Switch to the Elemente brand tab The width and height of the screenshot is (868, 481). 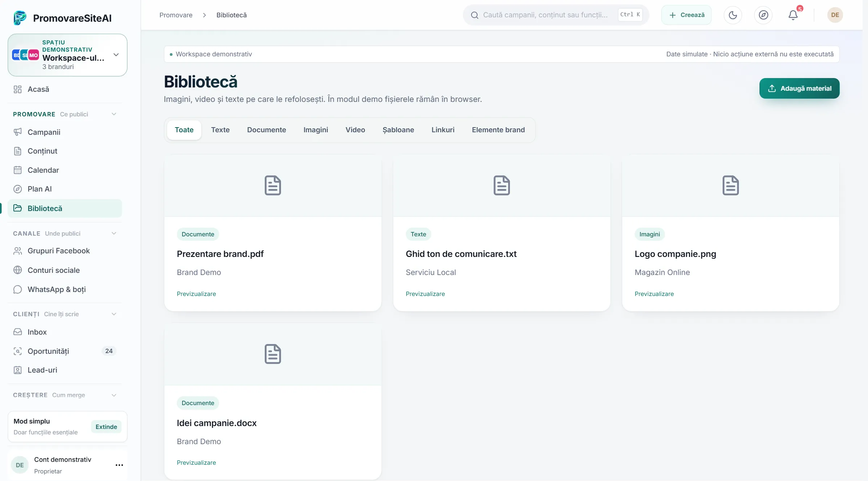coord(498,130)
